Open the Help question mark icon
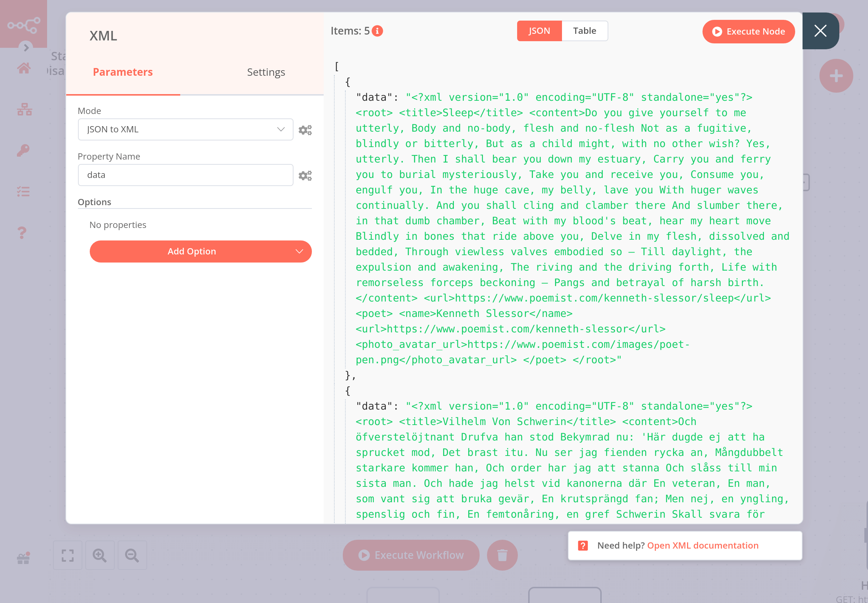 (22, 232)
